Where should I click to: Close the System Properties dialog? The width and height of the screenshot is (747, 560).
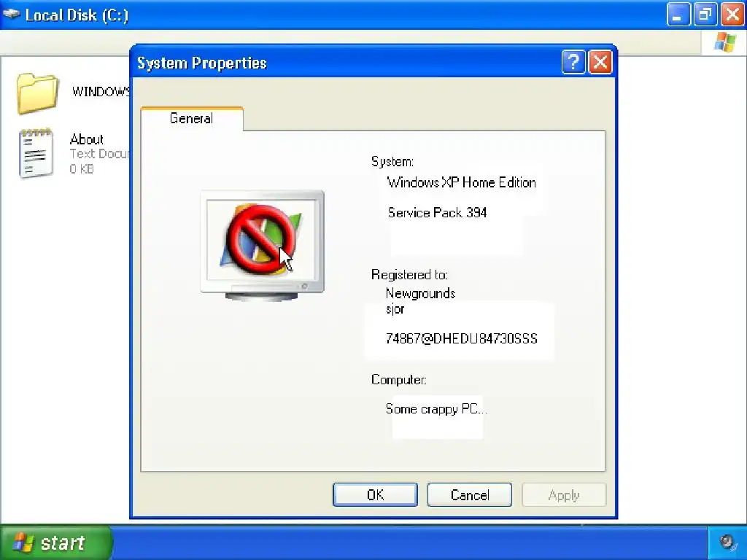click(600, 62)
